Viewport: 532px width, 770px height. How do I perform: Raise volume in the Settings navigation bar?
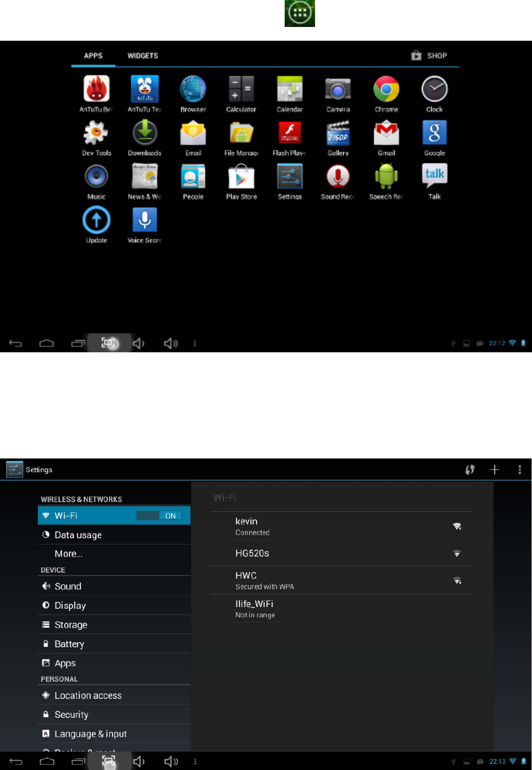coord(170,761)
